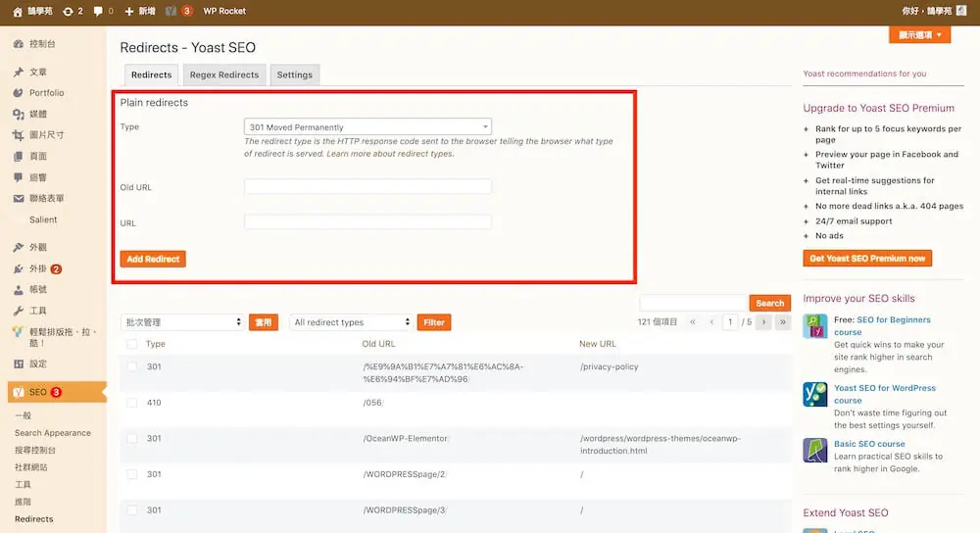Open the Basic SEO course link

click(x=869, y=444)
